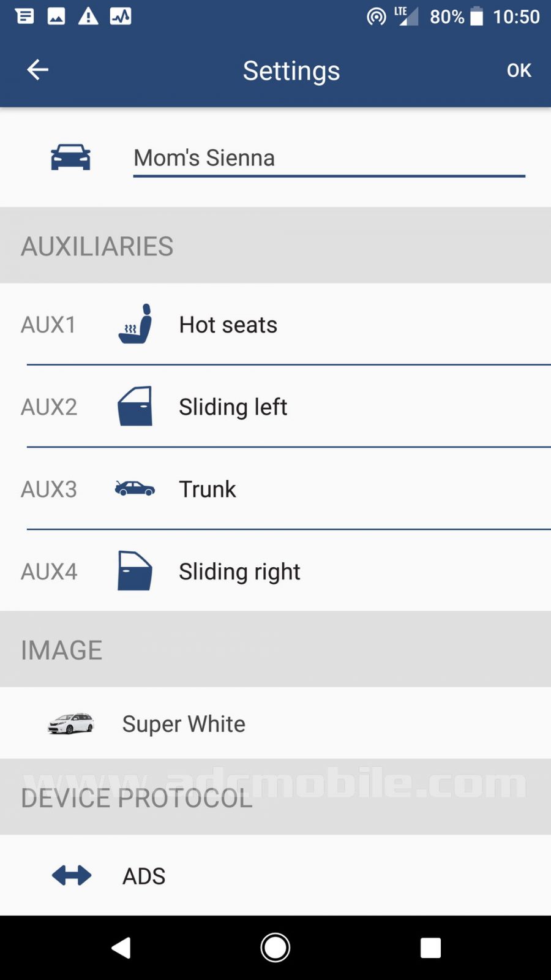Tap the sliding left door icon on AUX2
This screenshot has height=980, width=551.
tap(135, 406)
